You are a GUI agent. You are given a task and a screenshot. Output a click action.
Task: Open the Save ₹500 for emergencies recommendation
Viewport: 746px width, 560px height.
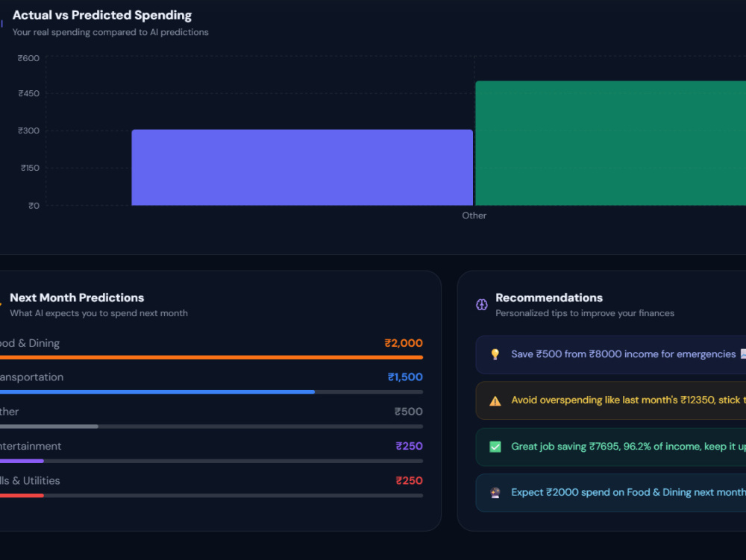click(611, 355)
